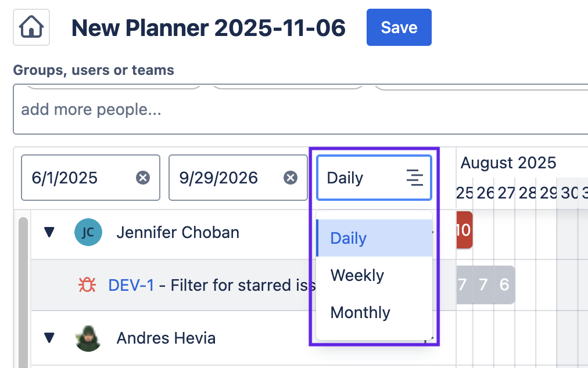Click the vertical scrollbar on the left
Screen dimensions: 588x368
pos(23,290)
